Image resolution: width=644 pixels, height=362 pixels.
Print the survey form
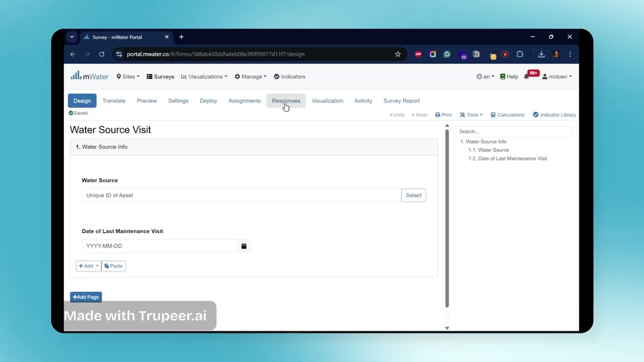[443, 115]
